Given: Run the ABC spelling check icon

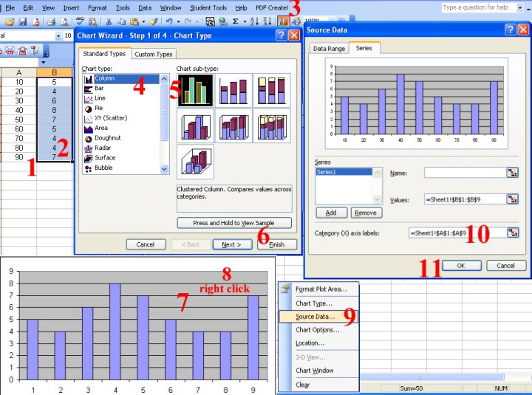Looking at the screenshot, I should [x=80, y=21].
